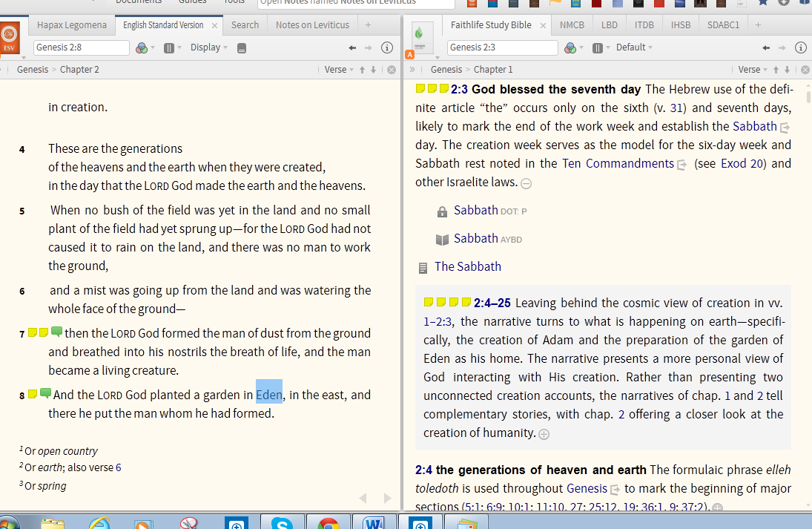Close the English Standard Version tab
The height and width of the screenshot is (529, 812).
tap(214, 25)
